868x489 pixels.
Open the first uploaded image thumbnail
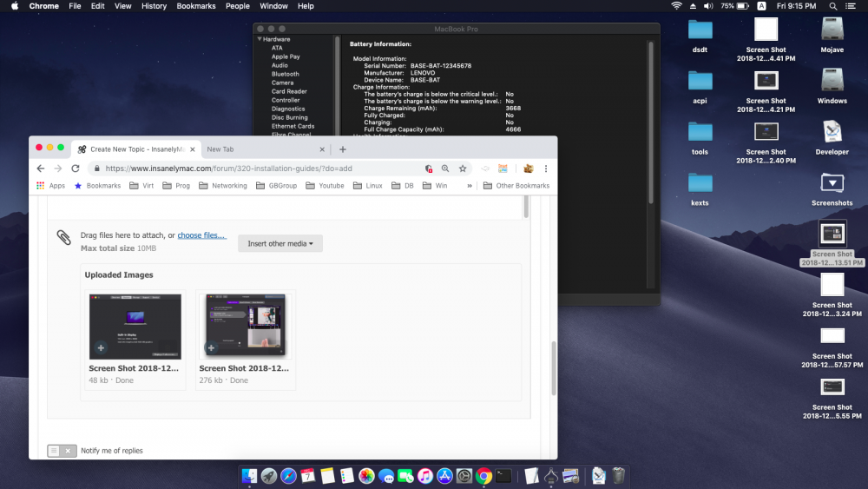(x=135, y=327)
